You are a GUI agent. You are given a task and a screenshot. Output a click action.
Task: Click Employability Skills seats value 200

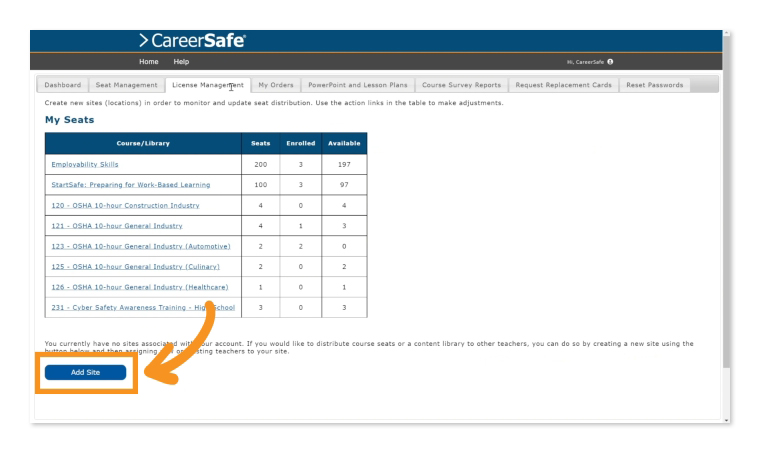point(261,164)
